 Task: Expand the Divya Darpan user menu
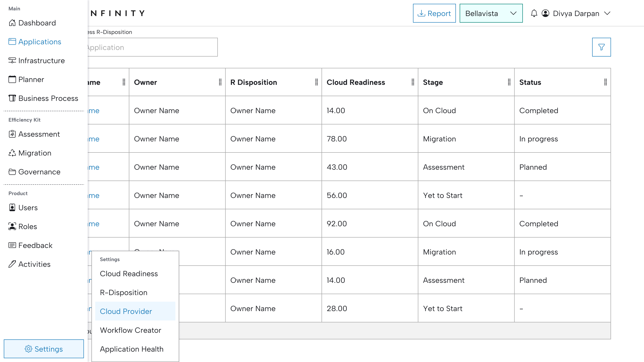point(607,13)
